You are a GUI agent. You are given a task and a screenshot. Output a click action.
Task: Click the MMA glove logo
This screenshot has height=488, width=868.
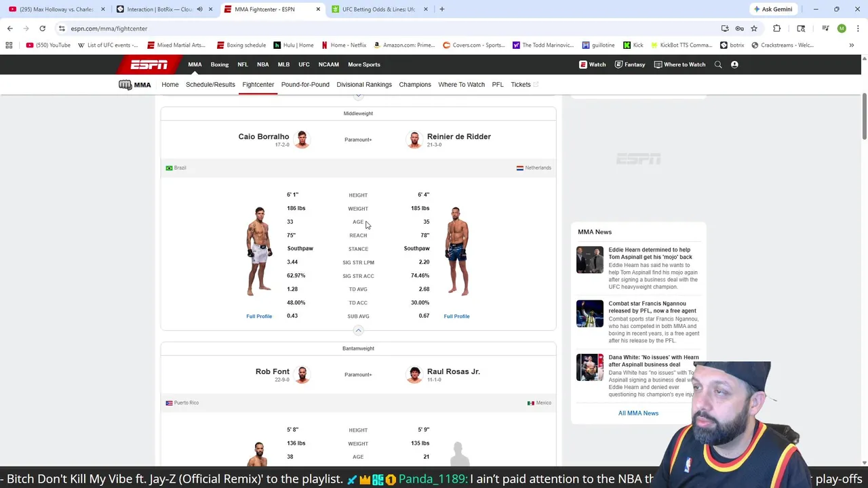pyautogui.click(x=134, y=85)
